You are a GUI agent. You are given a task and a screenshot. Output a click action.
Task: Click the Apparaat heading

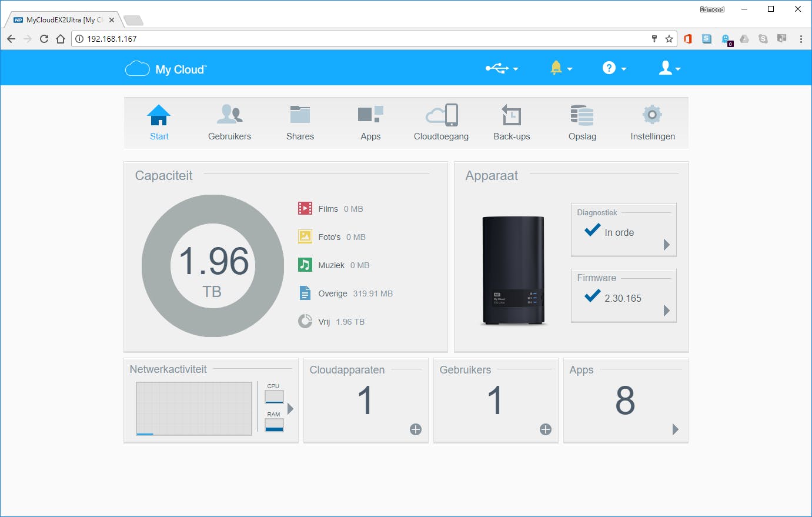pos(492,175)
